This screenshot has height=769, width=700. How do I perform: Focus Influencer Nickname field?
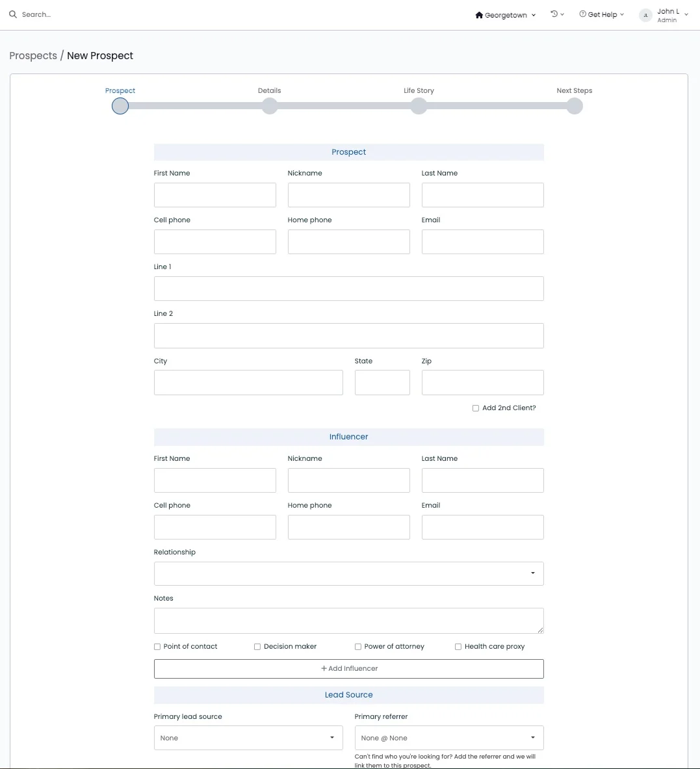click(x=348, y=480)
